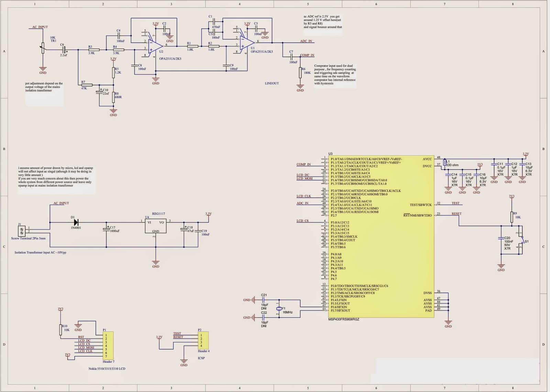Click the J1 screw terminal connector

(22, 229)
